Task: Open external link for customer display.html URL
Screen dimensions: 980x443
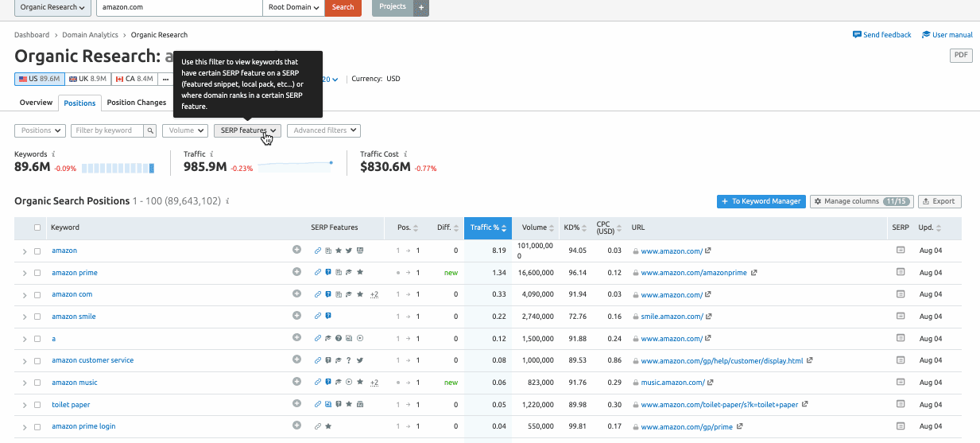Action: (809, 359)
